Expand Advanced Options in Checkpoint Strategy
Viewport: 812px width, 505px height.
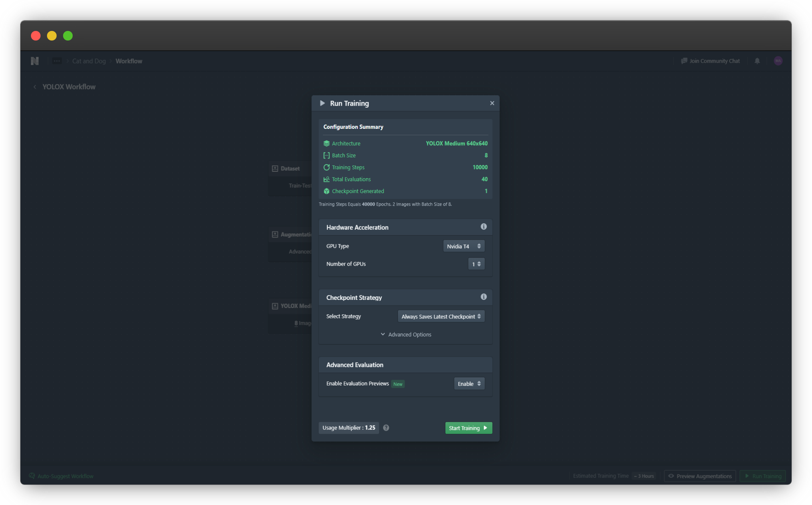tap(406, 334)
